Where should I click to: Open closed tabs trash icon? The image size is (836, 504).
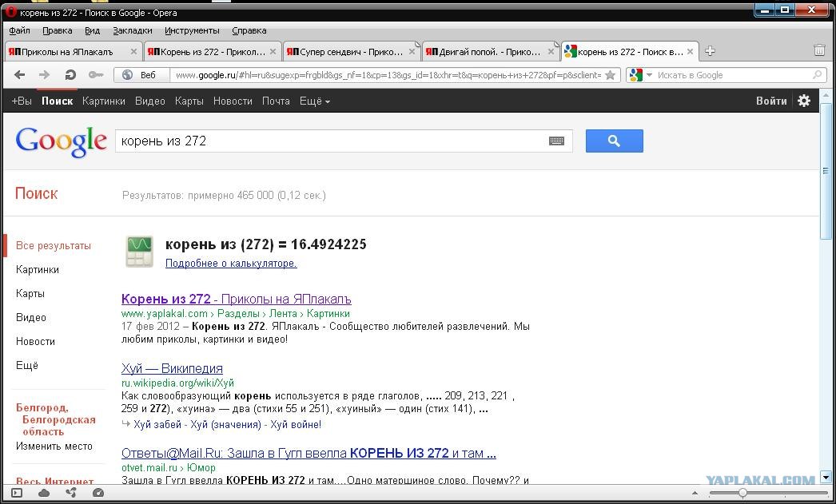819,50
